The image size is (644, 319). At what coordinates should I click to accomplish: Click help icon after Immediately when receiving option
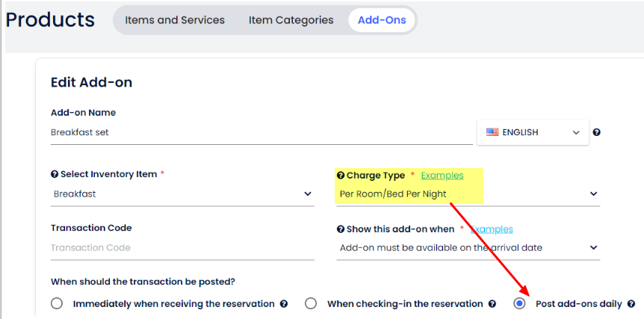click(283, 304)
